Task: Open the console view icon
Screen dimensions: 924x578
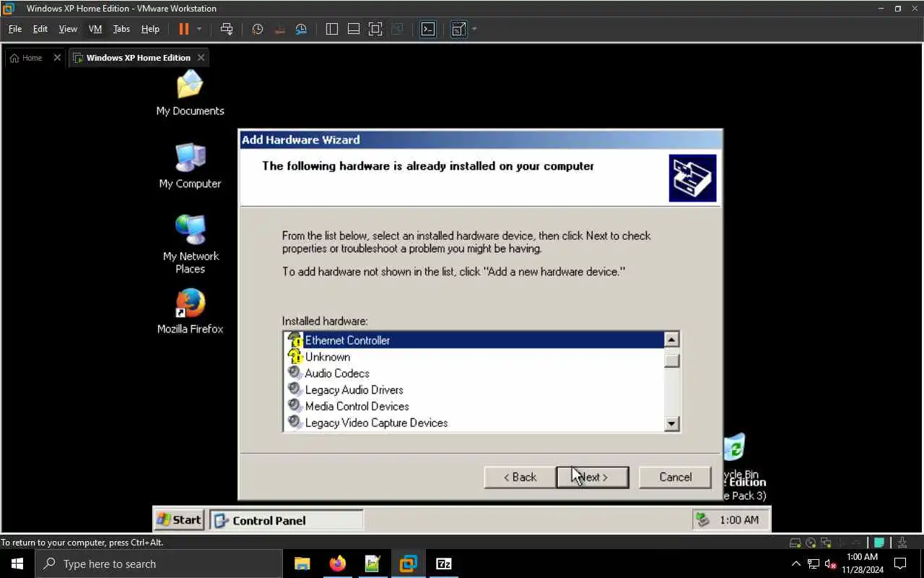Action: click(428, 29)
